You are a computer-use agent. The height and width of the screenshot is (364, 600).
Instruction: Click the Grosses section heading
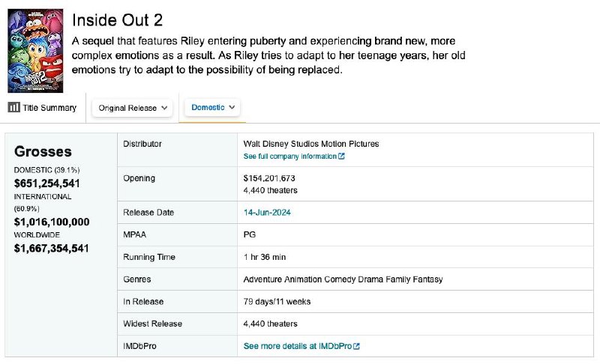(x=43, y=151)
